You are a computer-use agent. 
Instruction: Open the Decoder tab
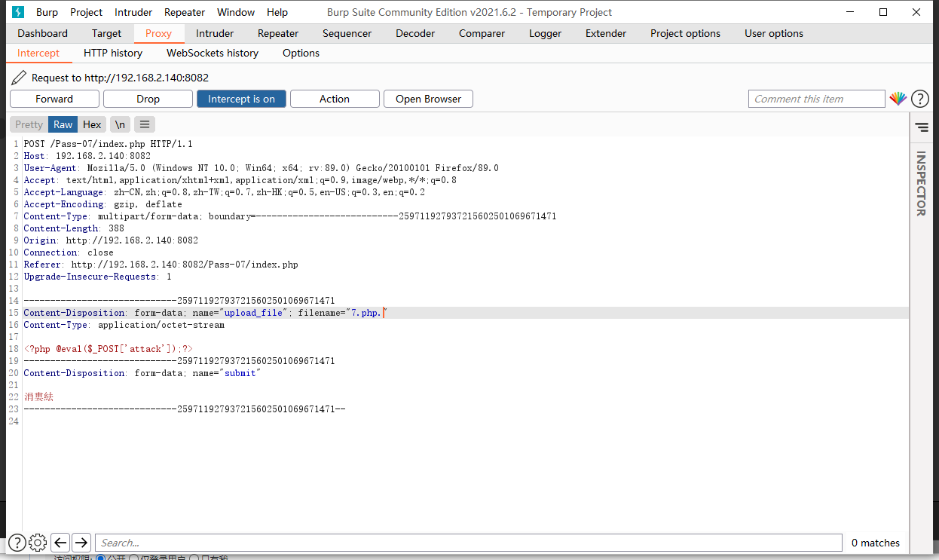(x=415, y=33)
